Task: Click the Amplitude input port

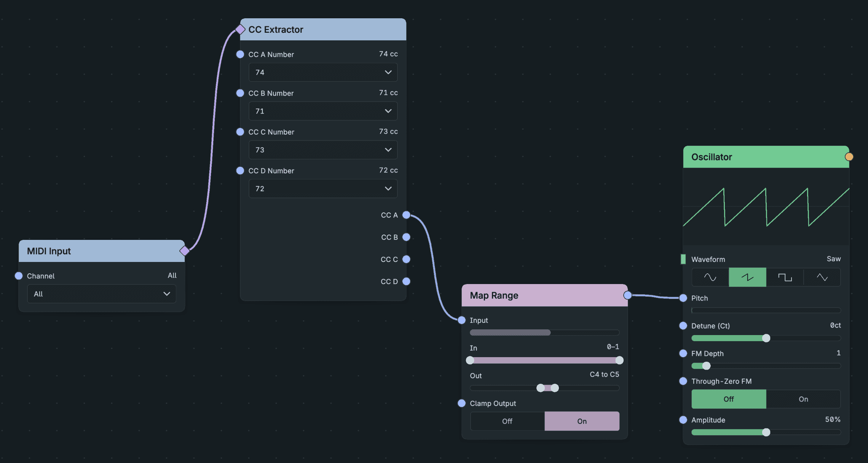Action: (x=683, y=420)
